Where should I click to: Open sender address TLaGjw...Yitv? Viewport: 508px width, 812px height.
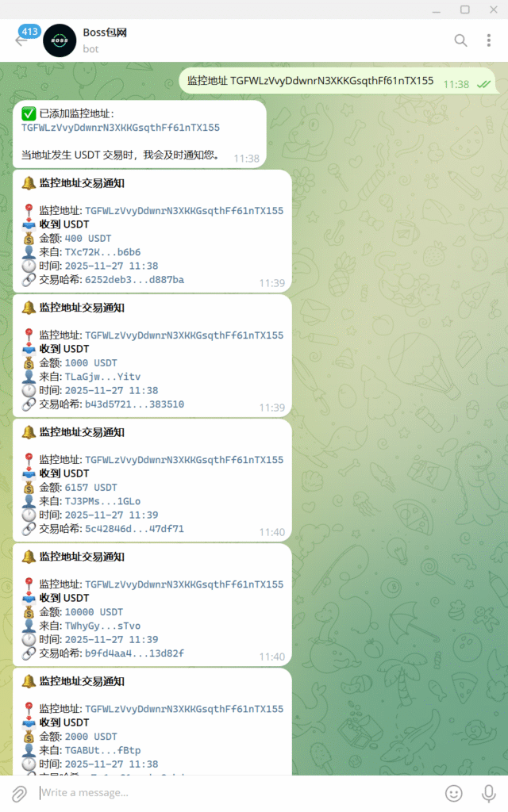pos(102,377)
